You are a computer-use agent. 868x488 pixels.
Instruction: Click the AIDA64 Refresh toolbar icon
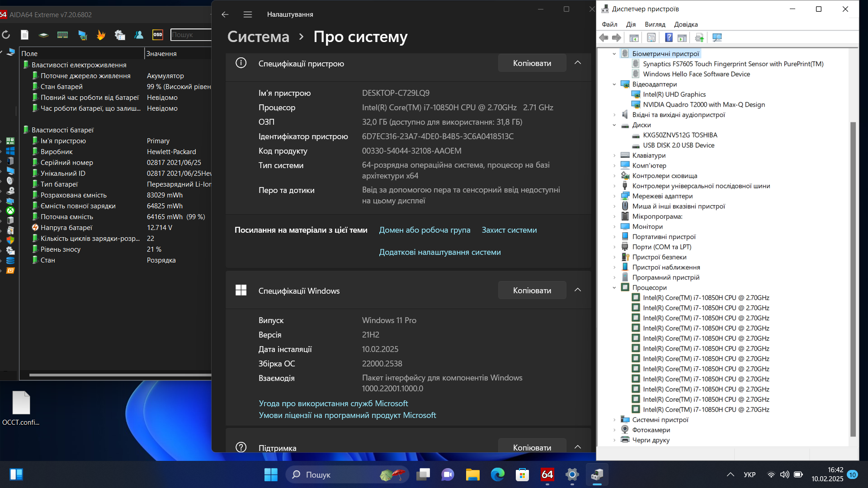(6, 35)
